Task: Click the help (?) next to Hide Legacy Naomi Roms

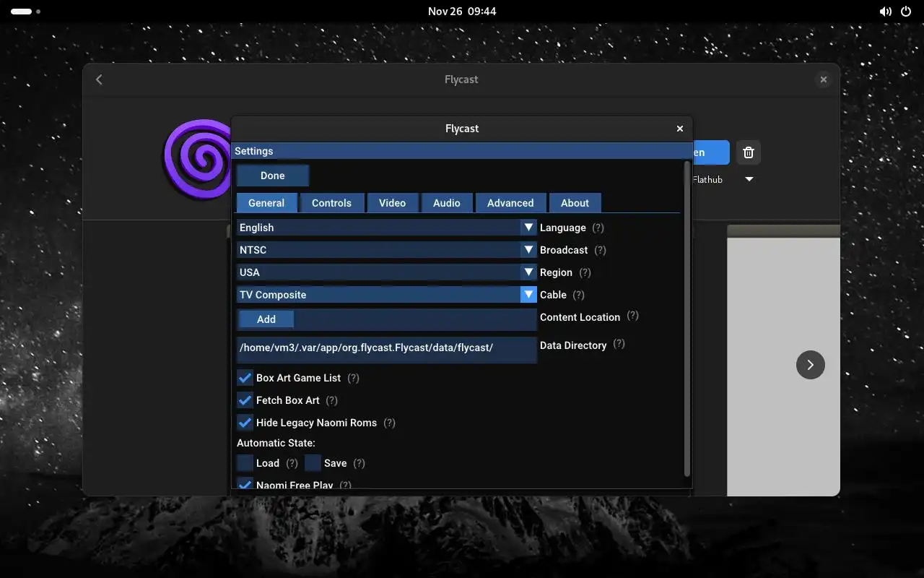Action: point(389,423)
